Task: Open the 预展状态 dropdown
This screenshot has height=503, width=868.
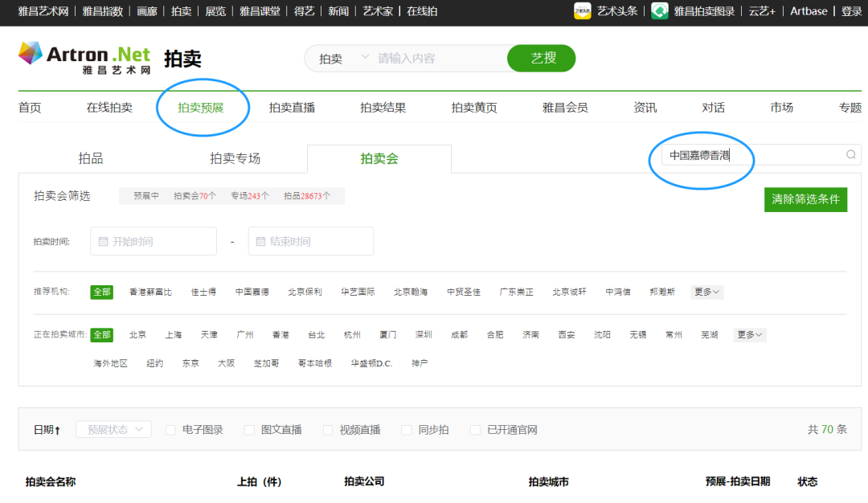Action: point(114,429)
